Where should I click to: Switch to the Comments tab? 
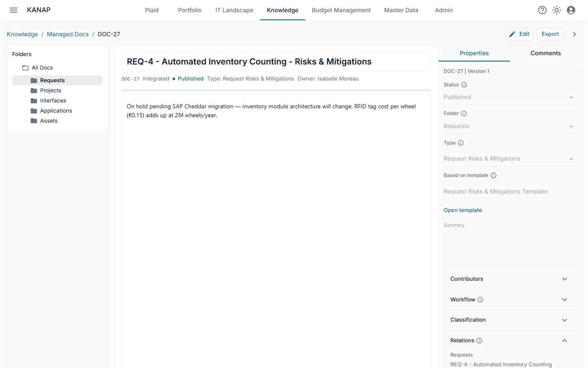click(546, 53)
